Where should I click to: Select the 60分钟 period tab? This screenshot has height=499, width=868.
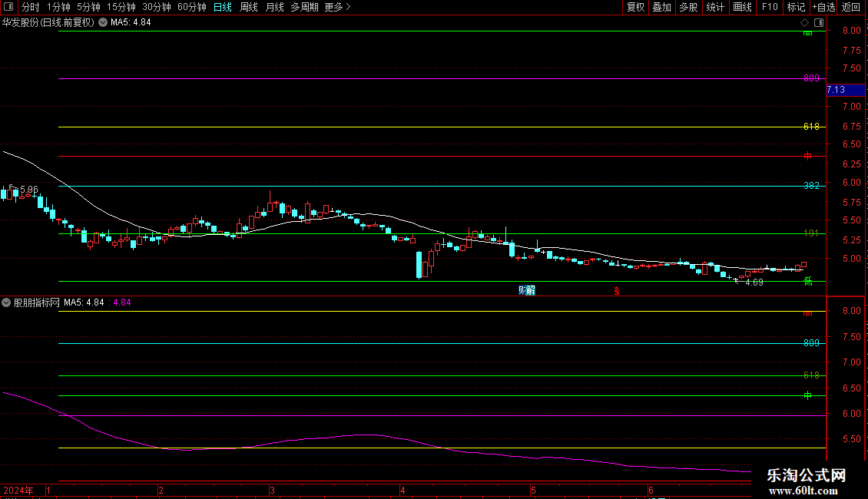pos(191,7)
